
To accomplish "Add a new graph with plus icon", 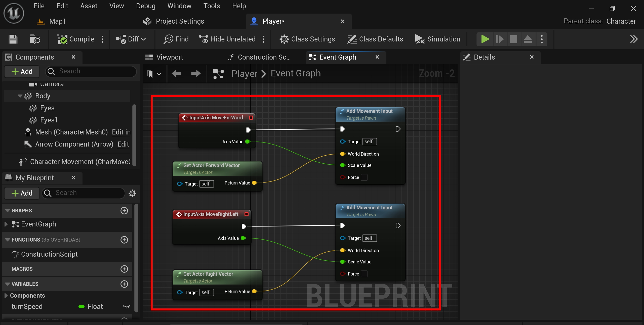I will 124,211.
